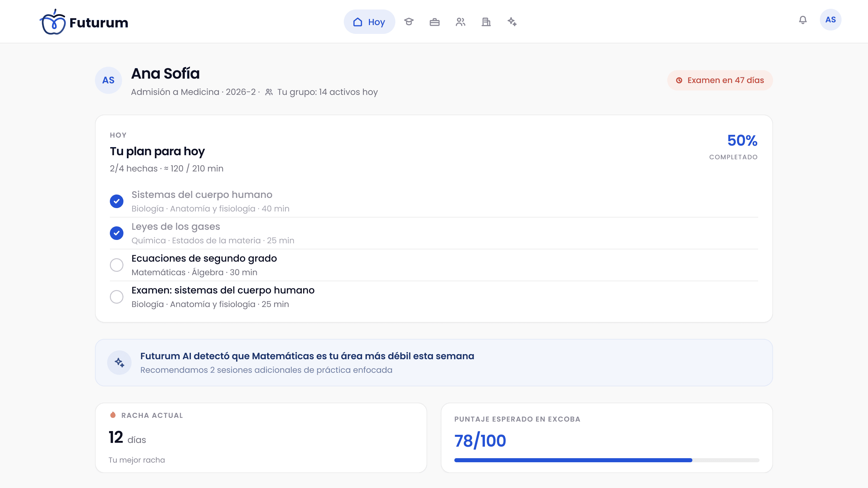Click Recomendamos 2 sesiones adicionales text

(x=266, y=370)
